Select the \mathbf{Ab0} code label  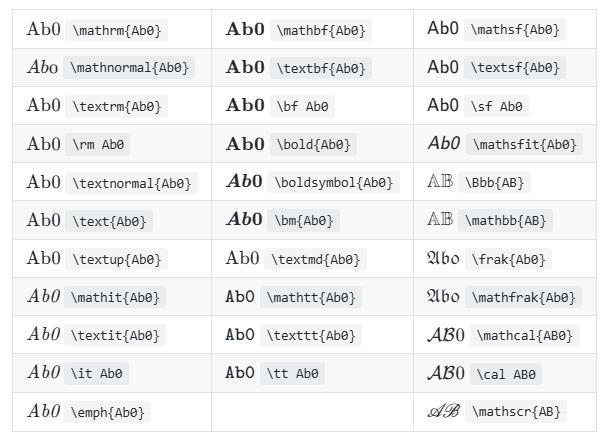pyautogui.click(x=321, y=30)
